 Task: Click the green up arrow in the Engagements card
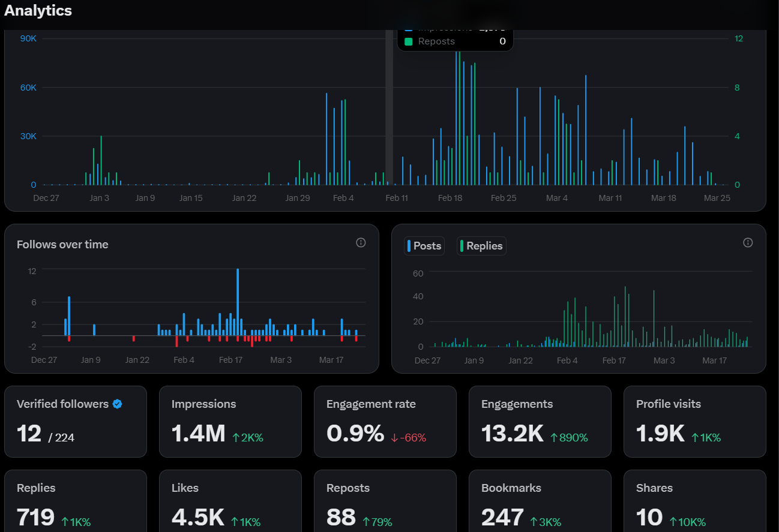point(554,438)
